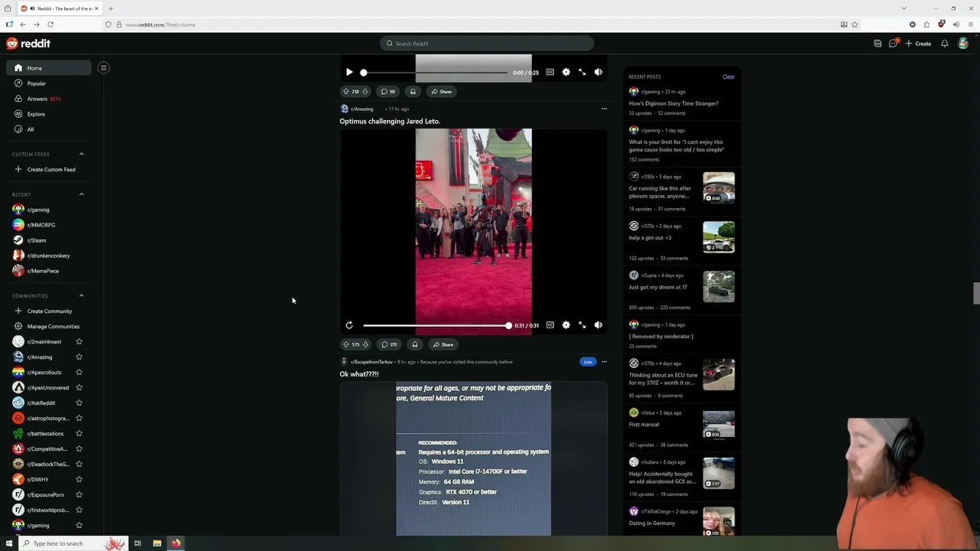This screenshot has width=980, height=551.
Task: Open Task View in the taskbar
Action: [138, 543]
